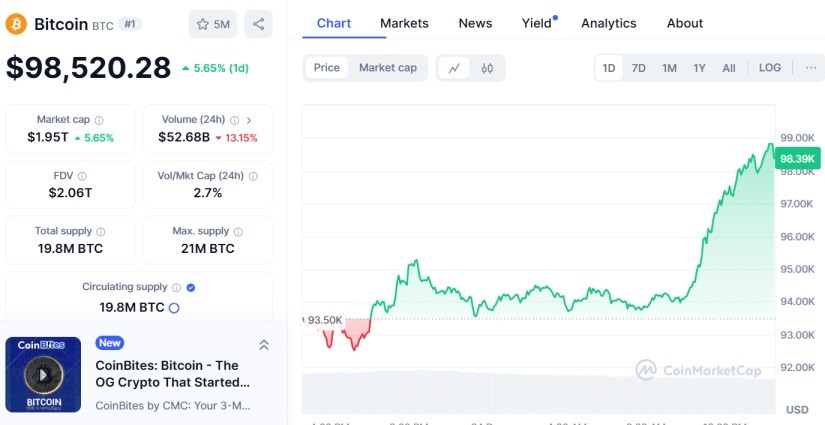Toggle chart to Price view
825x425 pixels.
point(327,68)
